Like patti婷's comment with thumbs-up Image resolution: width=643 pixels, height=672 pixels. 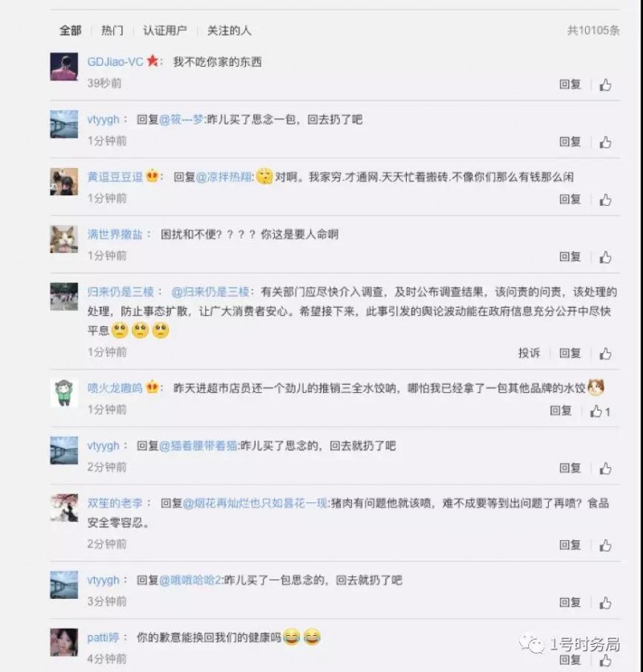pos(605,660)
